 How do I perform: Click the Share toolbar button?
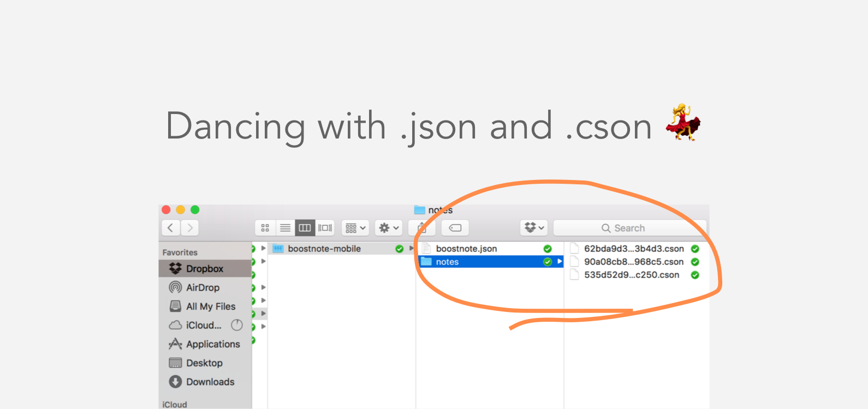coord(421,228)
